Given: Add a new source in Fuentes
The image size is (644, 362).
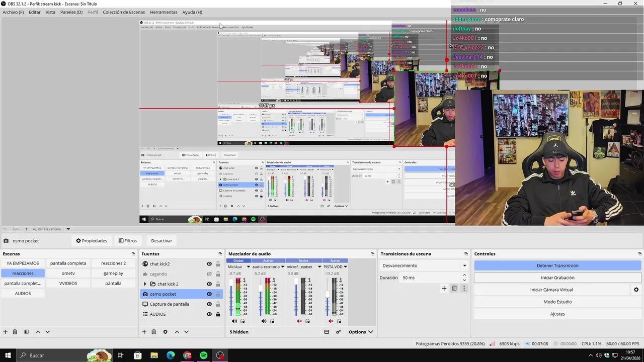Looking at the screenshot, I should tap(144, 332).
